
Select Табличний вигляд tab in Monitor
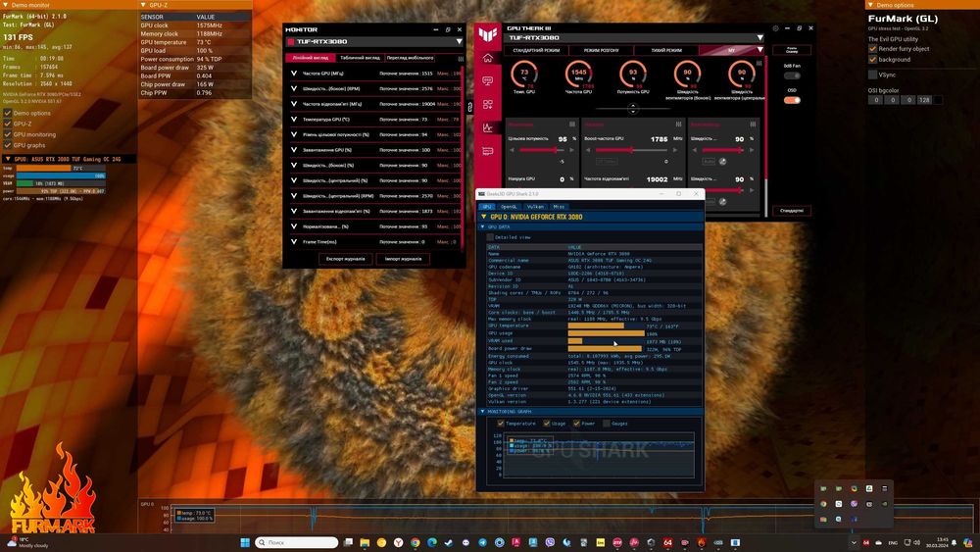point(360,58)
